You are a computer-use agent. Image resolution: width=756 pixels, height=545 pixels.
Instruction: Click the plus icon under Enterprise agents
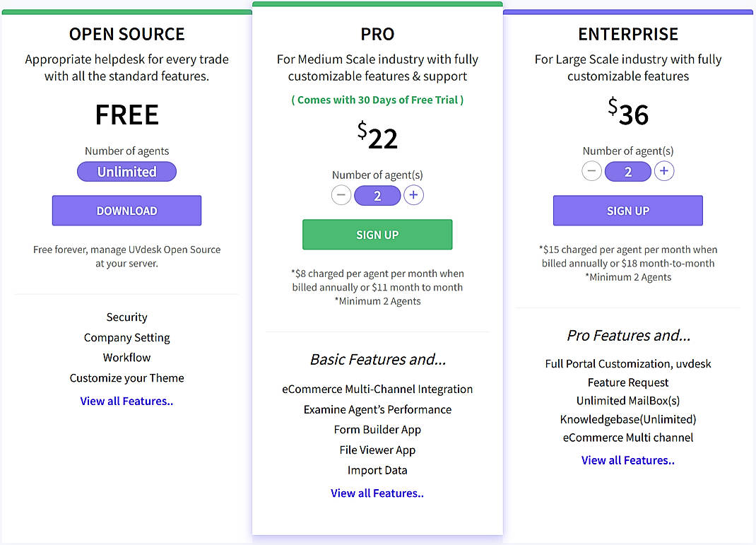(664, 171)
